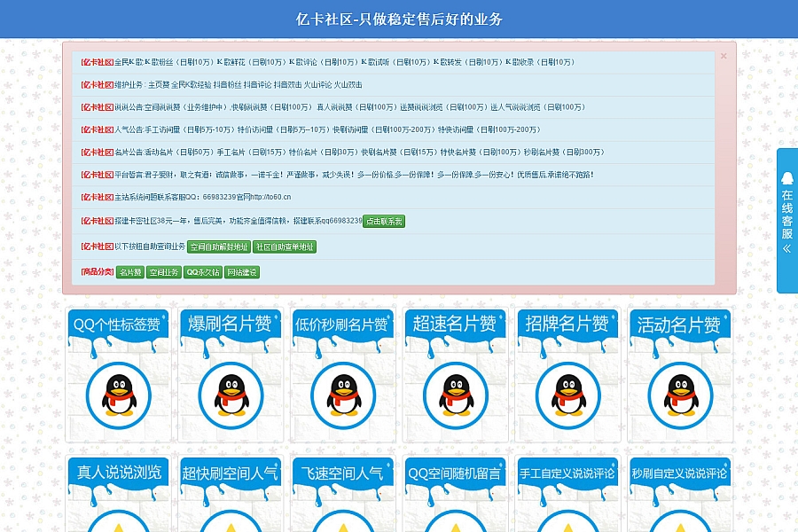Select the penguin icon for 低价秒刷名片赞

point(343,395)
